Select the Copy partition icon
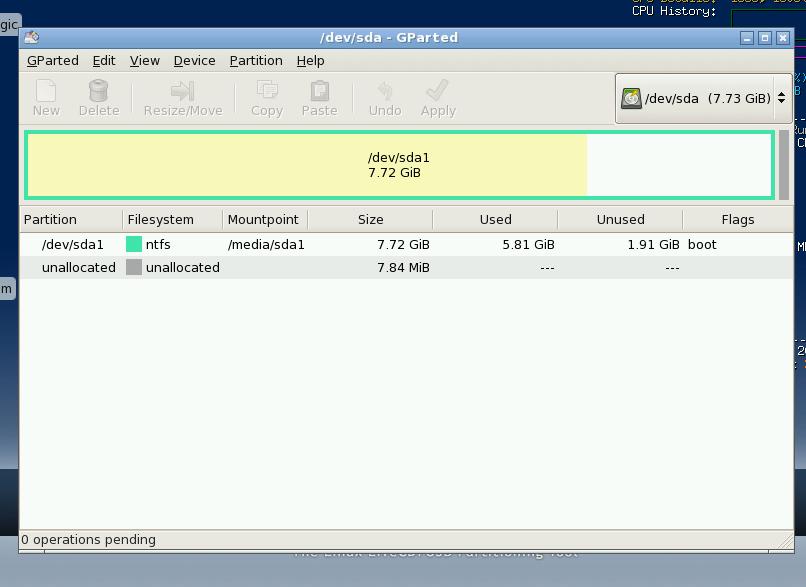Screen dimensions: 806x587 tap(265, 97)
